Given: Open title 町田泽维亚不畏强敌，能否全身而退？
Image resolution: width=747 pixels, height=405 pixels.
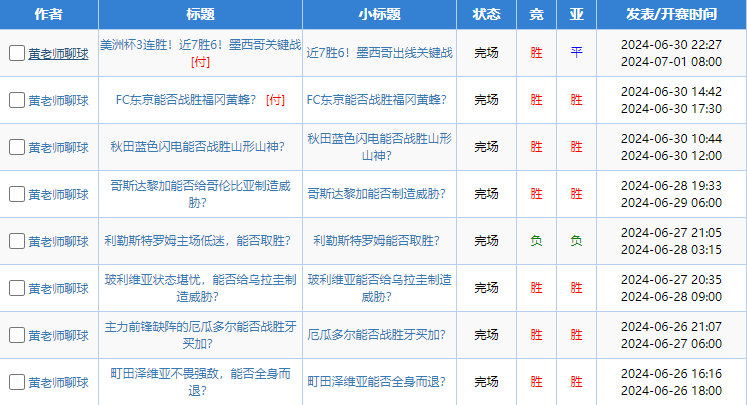Looking at the screenshot, I should coord(200,382).
